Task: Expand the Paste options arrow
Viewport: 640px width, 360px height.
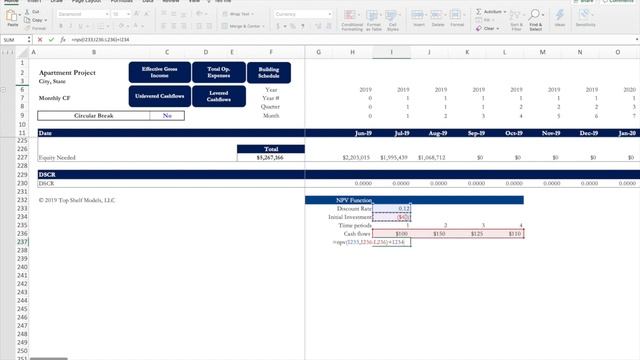Action: [19, 15]
